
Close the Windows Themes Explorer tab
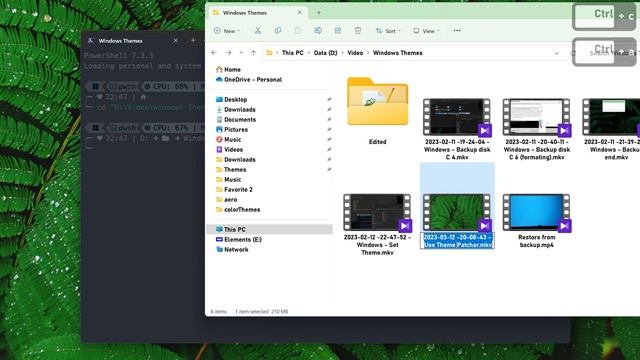point(300,13)
